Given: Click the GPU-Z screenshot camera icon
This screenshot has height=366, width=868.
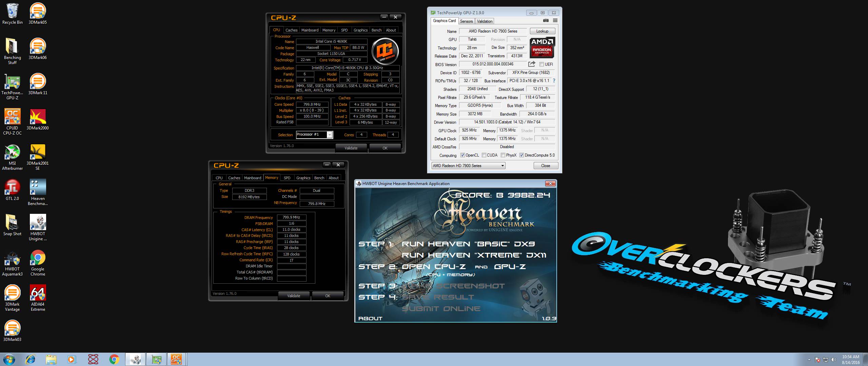Looking at the screenshot, I should tap(546, 21).
